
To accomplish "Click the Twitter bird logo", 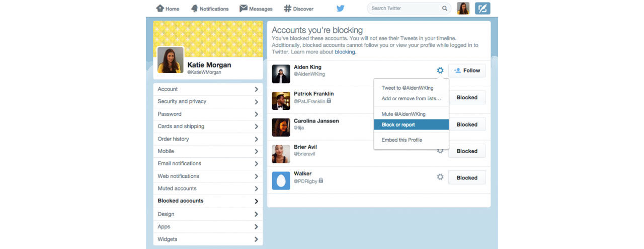I will pyautogui.click(x=341, y=8).
